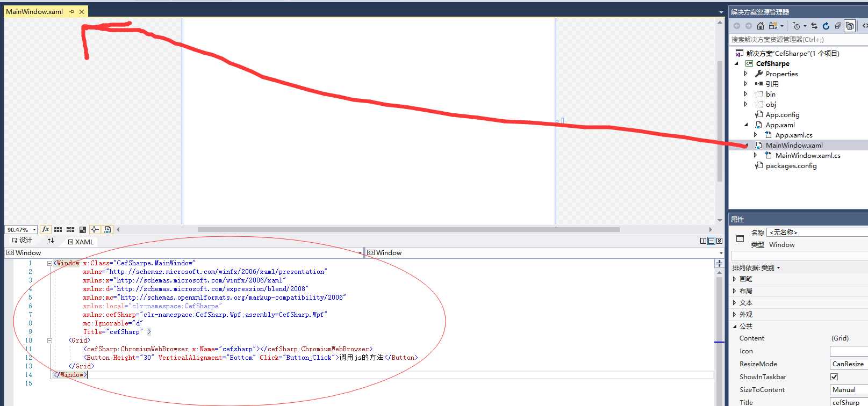Image resolution: width=868 pixels, height=406 pixels.
Task: Open the pending changes filter dropdown arrow
Action: [x=805, y=26]
